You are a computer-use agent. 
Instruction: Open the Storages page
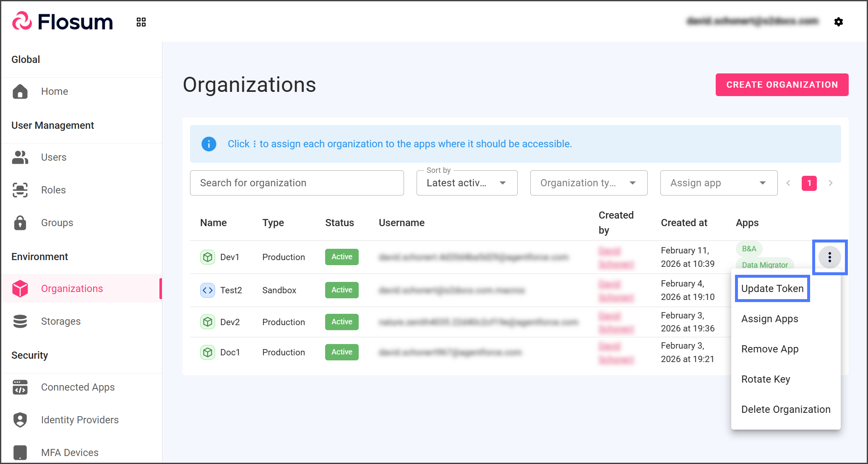click(x=60, y=321)
